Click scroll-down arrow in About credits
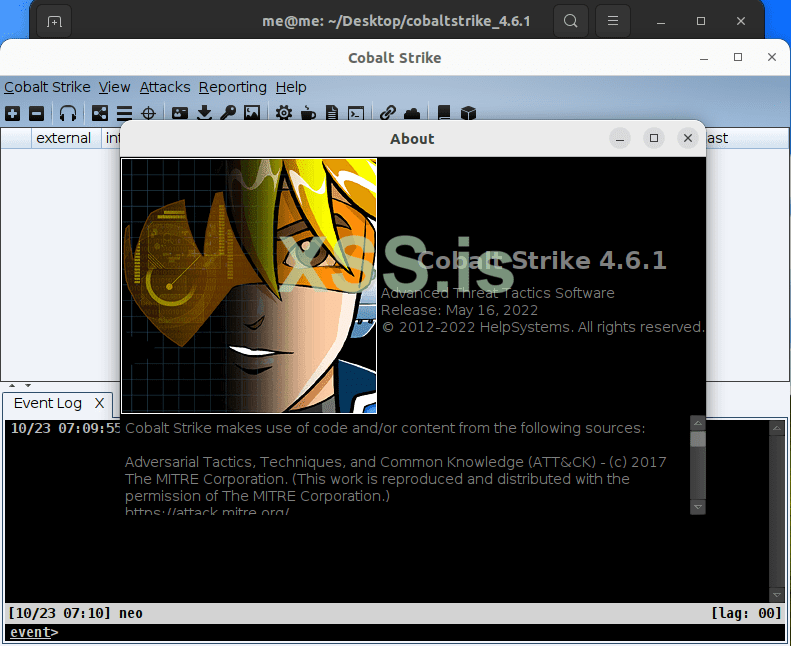791x646 pixels. pyautogui.click(x=698, y=507)
